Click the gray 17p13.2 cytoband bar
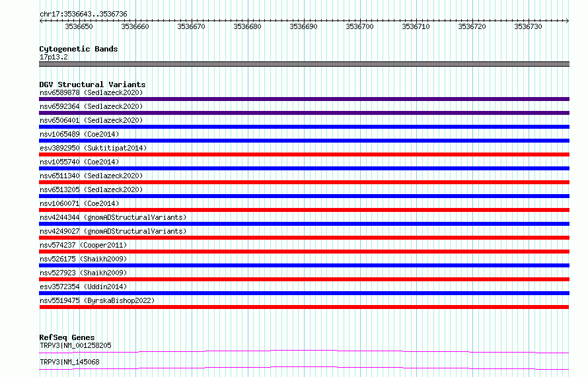 coord(304,64)
